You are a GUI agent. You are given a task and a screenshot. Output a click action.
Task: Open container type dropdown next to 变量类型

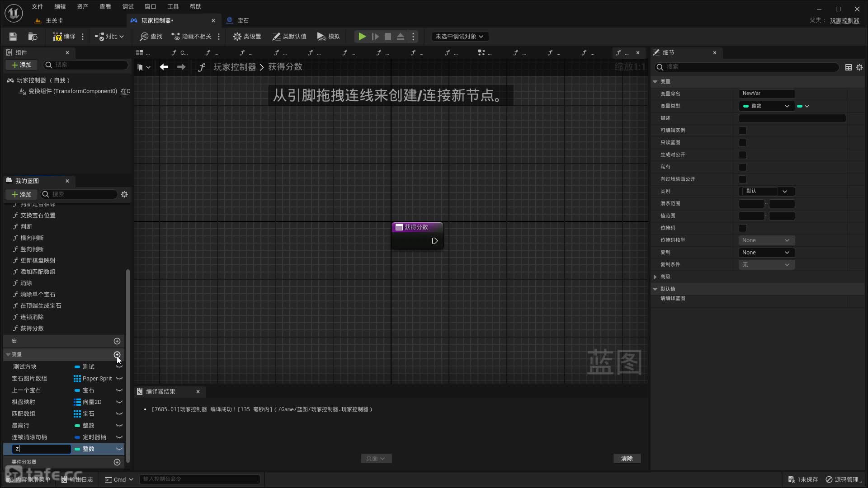803,106
